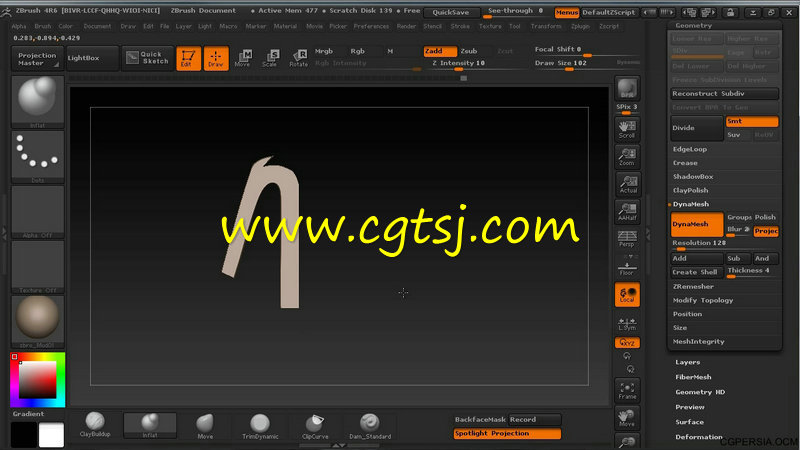Click the Move icon in right shelf
Image resolution: width=800 pixels, height=450 pixels.
coord(627,418)
